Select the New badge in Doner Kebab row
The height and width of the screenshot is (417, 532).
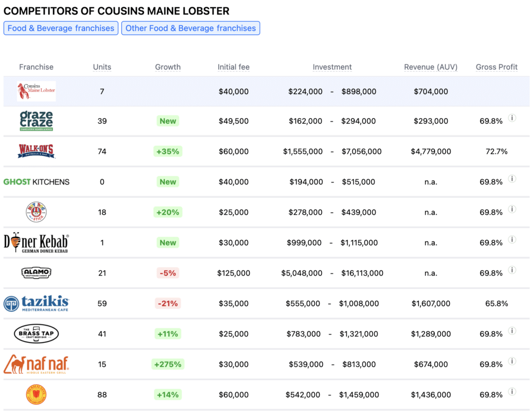pos(168,242)
